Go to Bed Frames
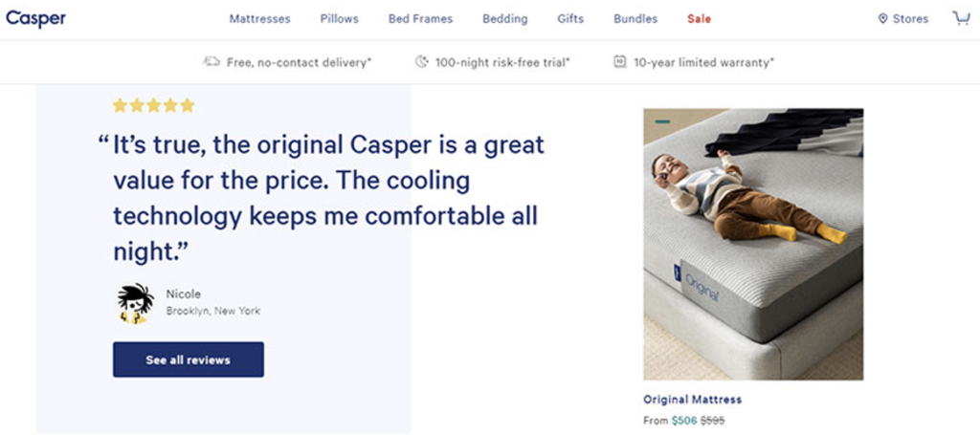Screen dimensions: 980x435 [x=421, y=19]
